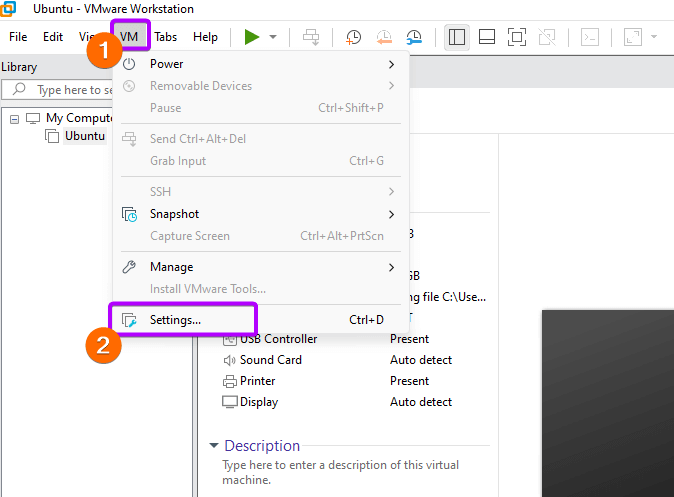Screen dimensions: 674x497
Task: Open the Help menu
Action: 205,37
